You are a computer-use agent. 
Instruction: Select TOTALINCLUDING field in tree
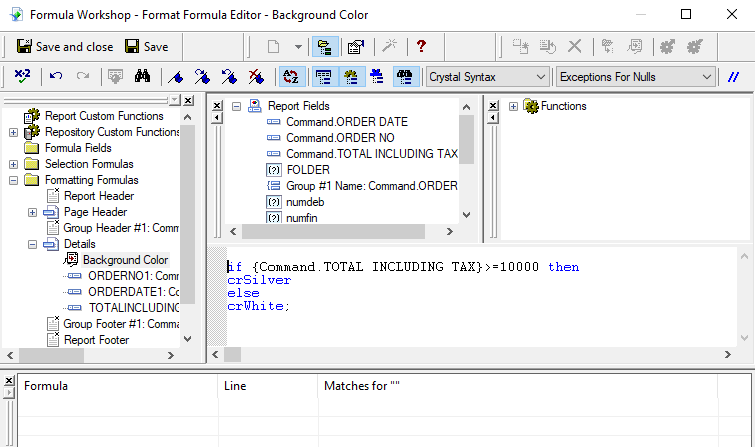(134, 308)
